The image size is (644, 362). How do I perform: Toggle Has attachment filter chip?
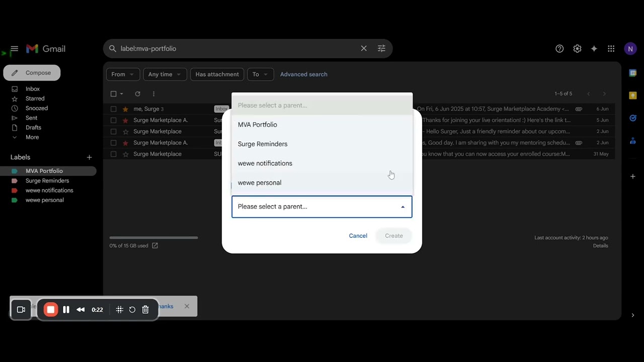[217, 74]
